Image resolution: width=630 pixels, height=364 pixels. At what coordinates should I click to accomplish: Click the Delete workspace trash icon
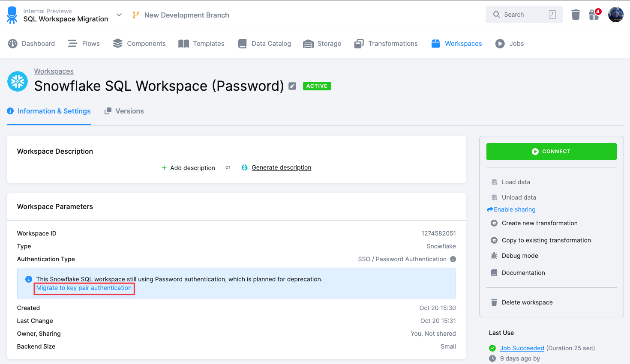(494, 302)
